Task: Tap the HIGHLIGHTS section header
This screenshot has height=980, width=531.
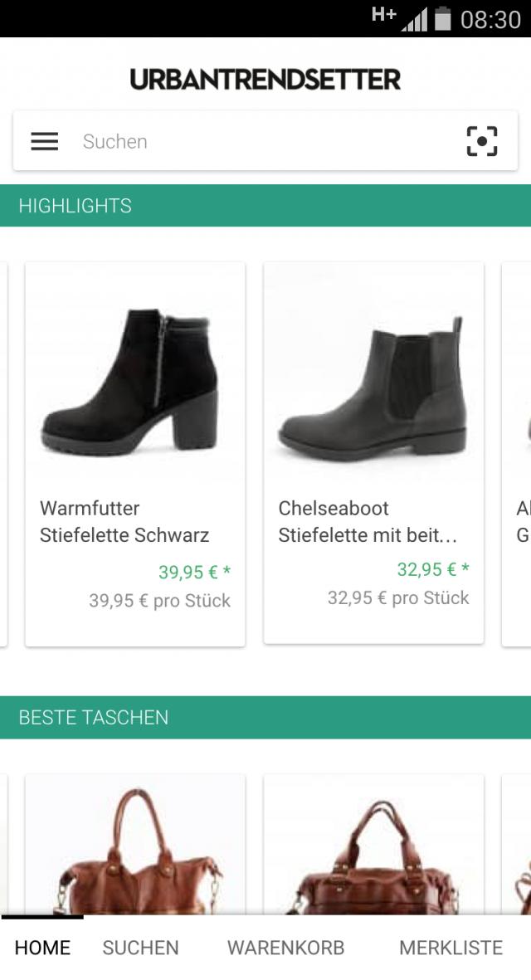Action: 75,206
